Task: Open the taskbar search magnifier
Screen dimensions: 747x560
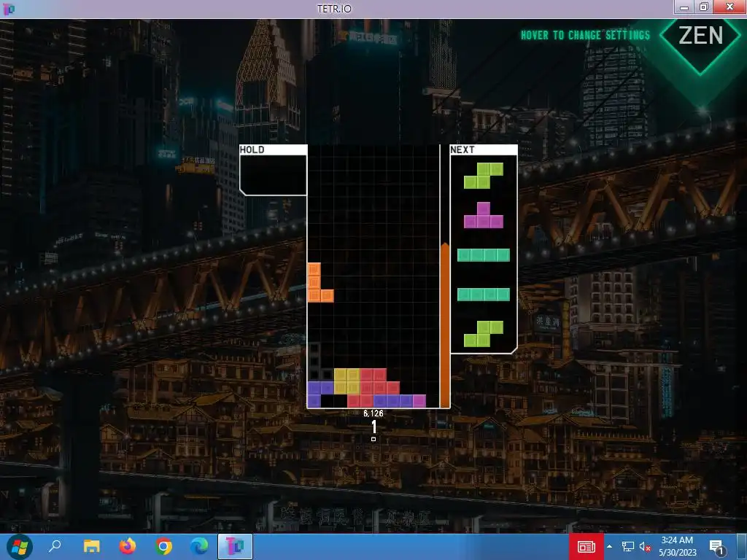Action: pyautogui.click(x=55, y=546)
